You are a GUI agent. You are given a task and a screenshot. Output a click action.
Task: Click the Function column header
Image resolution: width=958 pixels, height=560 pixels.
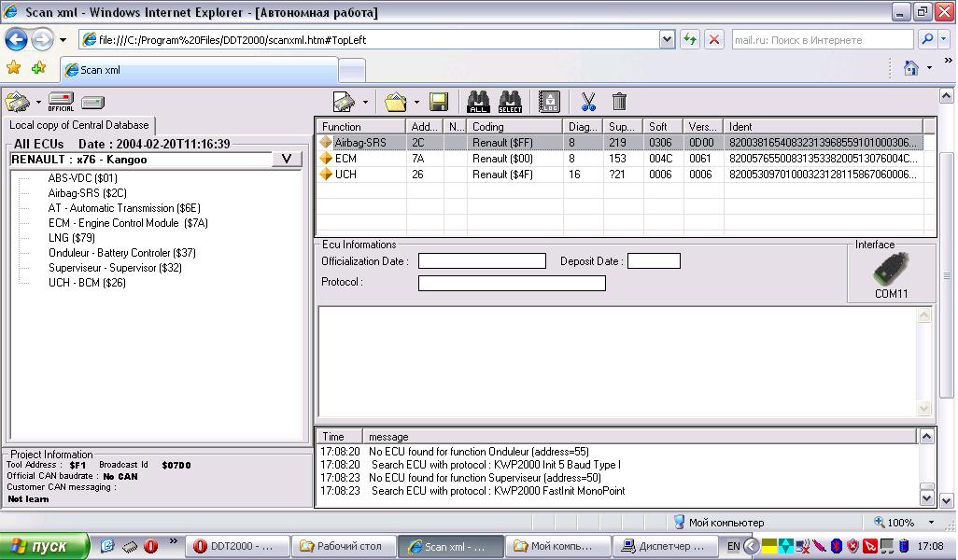[x=361, y=126]
